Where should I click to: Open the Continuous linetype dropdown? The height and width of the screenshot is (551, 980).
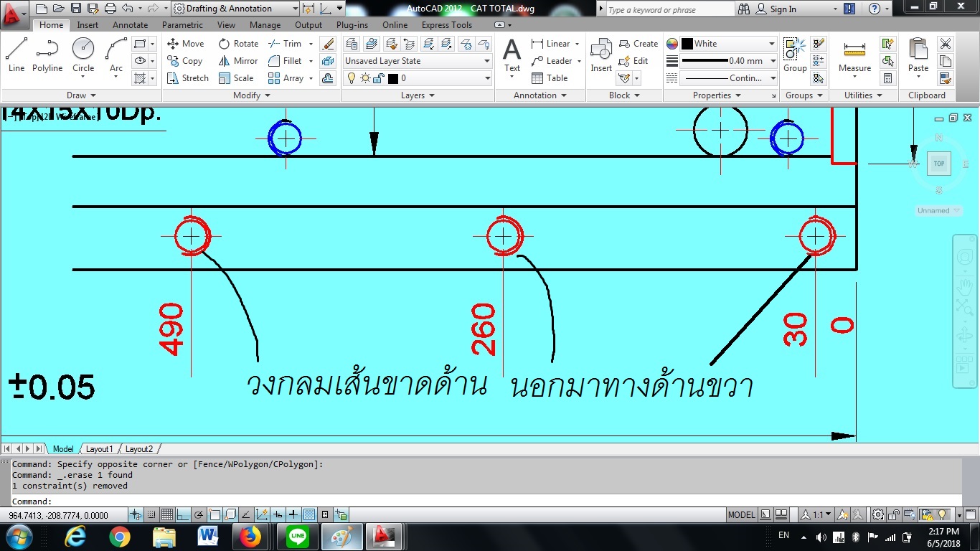pyautogui.click(x=728, y=78)
